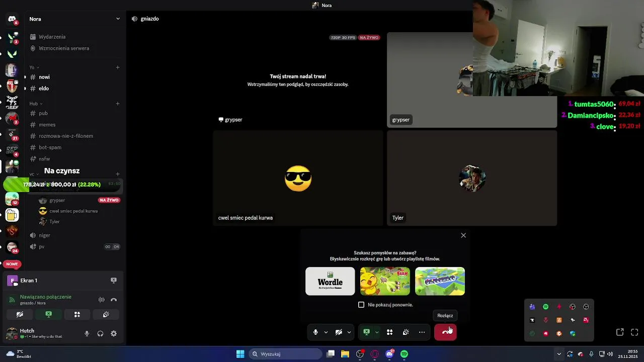Viewport: 644px width, 362px height.
Task: Open Hutch user profile area
Action: [40, 333]
